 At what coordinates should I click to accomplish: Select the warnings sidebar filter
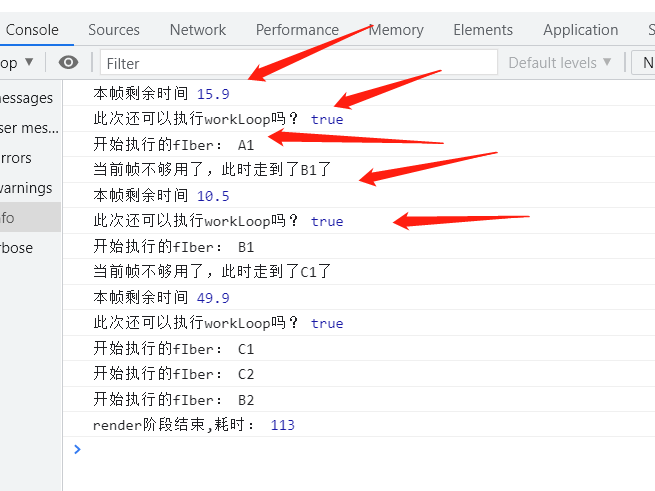coord(30,188)
